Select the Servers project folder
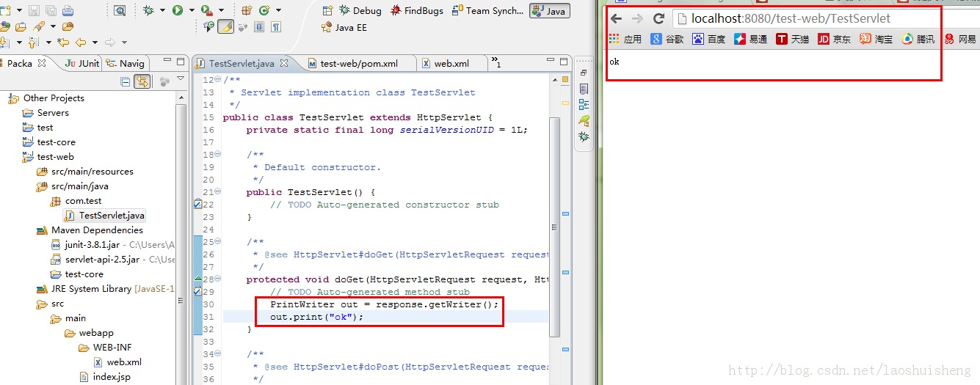 click(46, 112)
